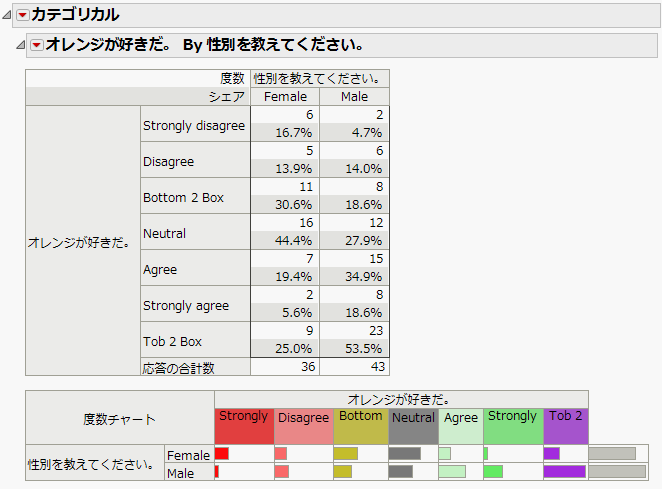Click the Female red Strongly disagree bar
This screenshot has height=489, width=662.
click(222, 454)
